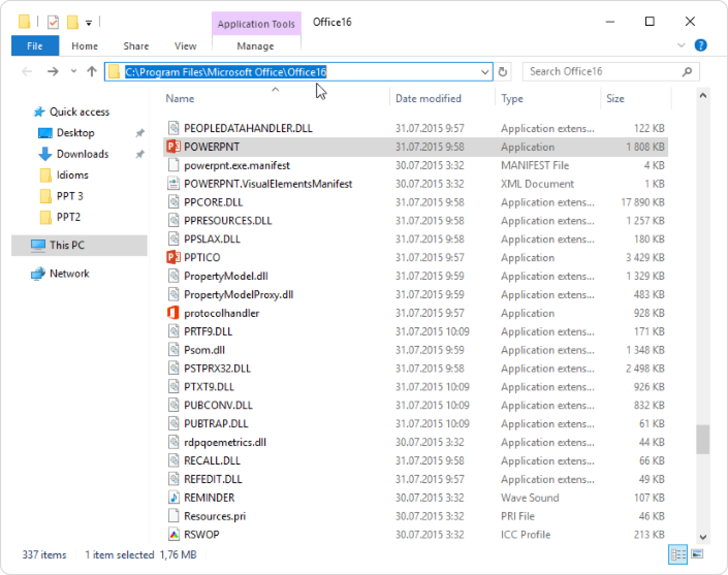The width and height of the screenshot is (728, 575).
Task: Select RECALL.DLL file
Action: click(x=416, y=461)
